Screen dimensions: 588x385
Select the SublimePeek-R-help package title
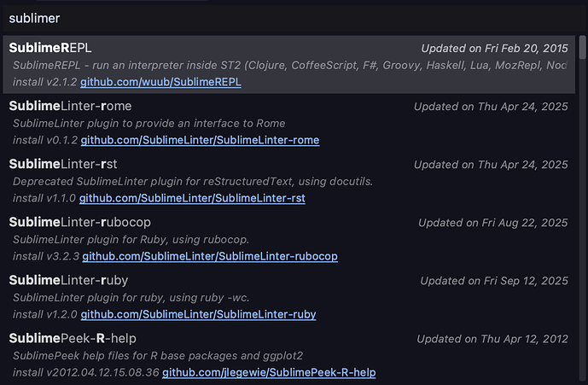pos(73,338)
